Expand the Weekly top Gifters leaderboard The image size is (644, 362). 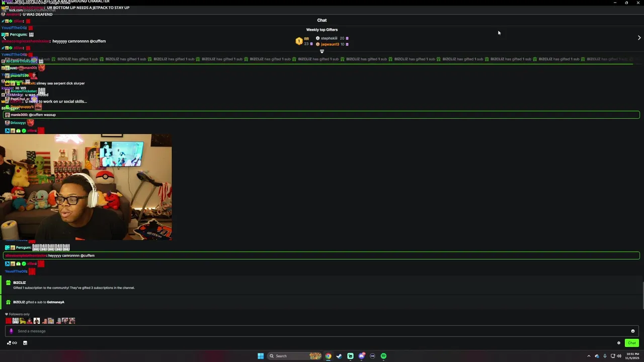pyautogui.click(x=322, y=51)
